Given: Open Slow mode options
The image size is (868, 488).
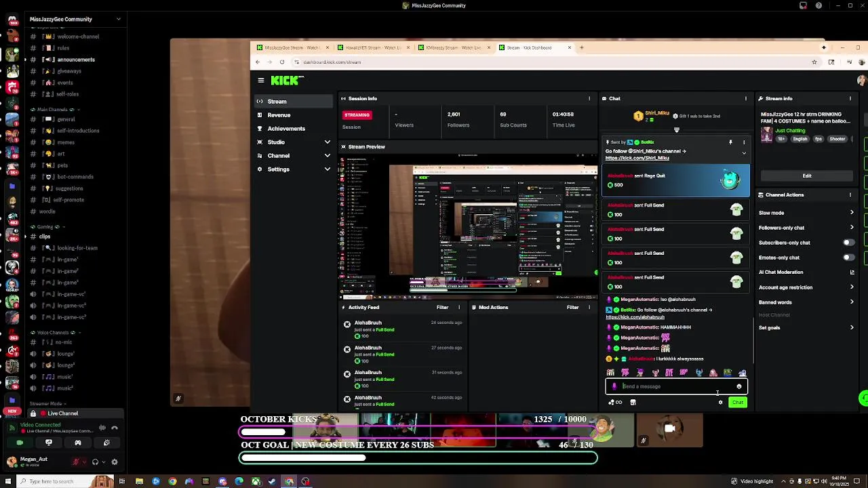Looking at the screenshot, I should [x=806, y=213].
